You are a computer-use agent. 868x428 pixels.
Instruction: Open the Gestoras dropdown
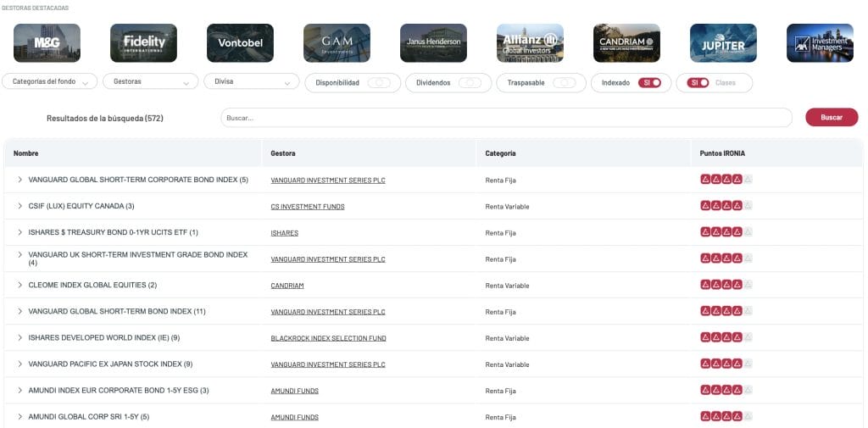(151, 82)
